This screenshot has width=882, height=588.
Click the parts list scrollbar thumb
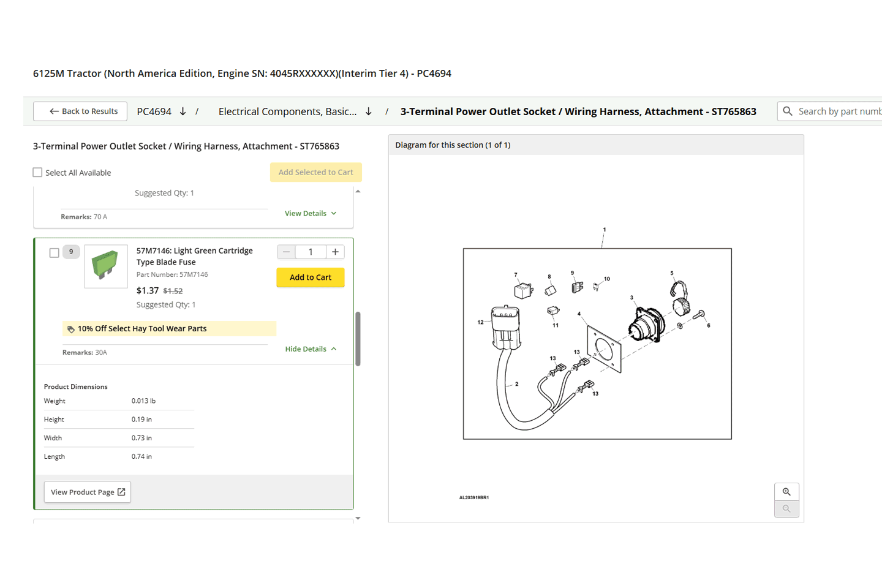pyautogui.click(x=358, y=339)
